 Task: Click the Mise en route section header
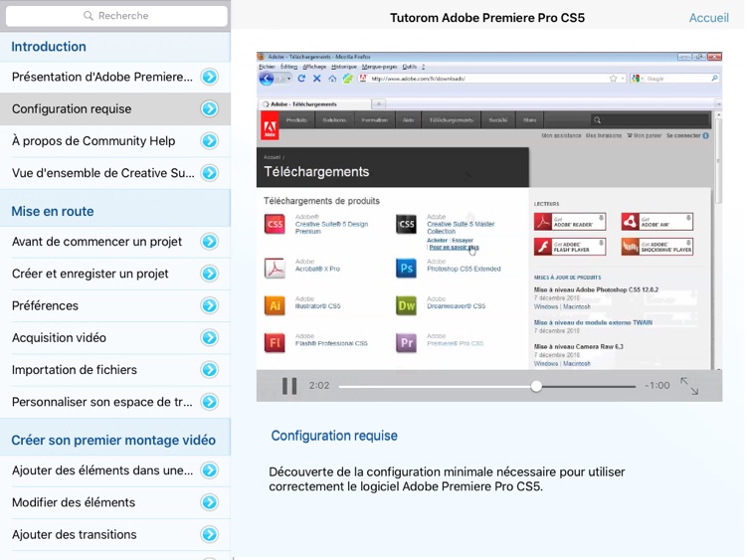(x=115, y=211)
